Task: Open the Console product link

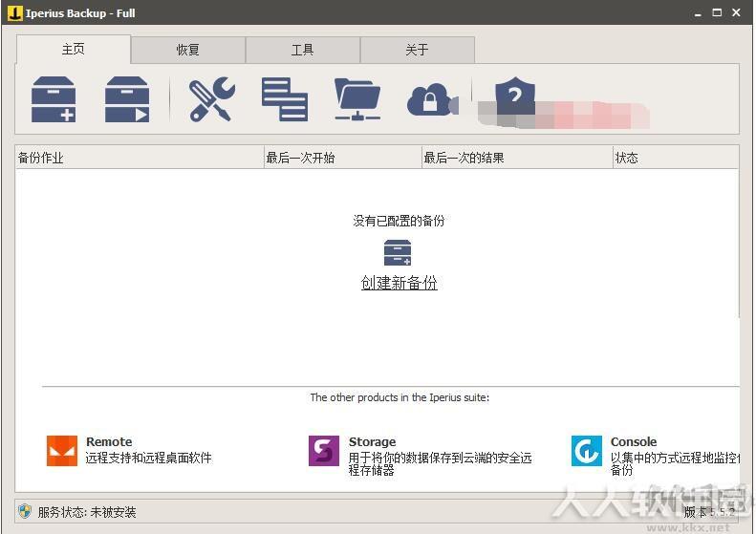Action: click(x=634, y=441)
